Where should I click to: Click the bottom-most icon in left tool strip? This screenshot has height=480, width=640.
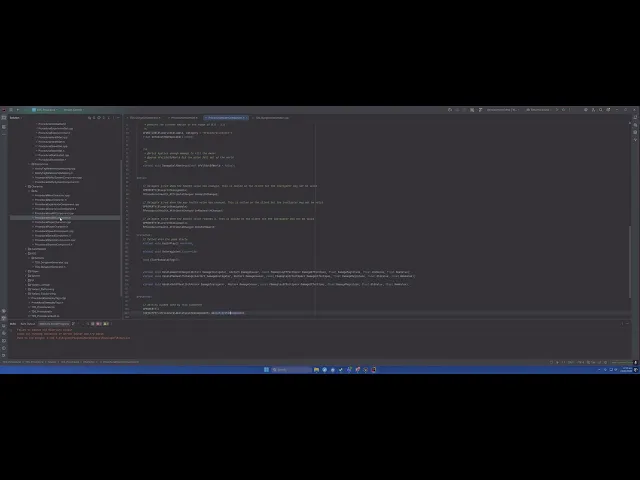tap(4, 356)
